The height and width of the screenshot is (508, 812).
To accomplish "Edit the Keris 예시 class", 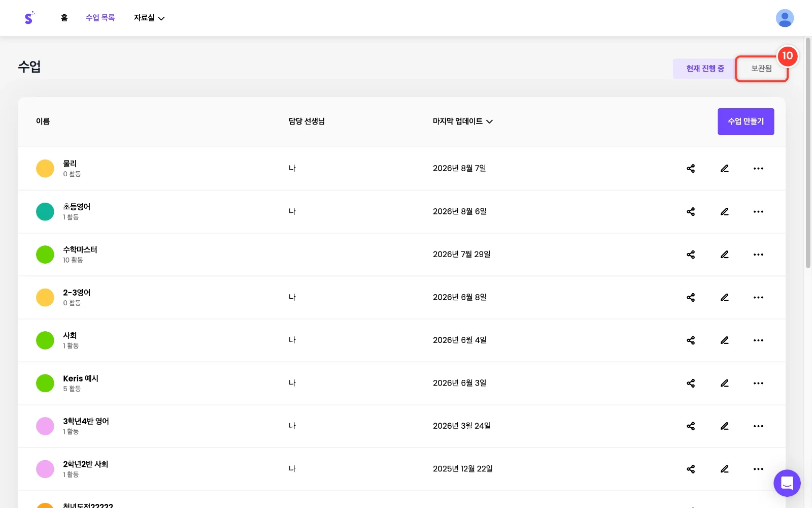I will click(x=725, y=383).
